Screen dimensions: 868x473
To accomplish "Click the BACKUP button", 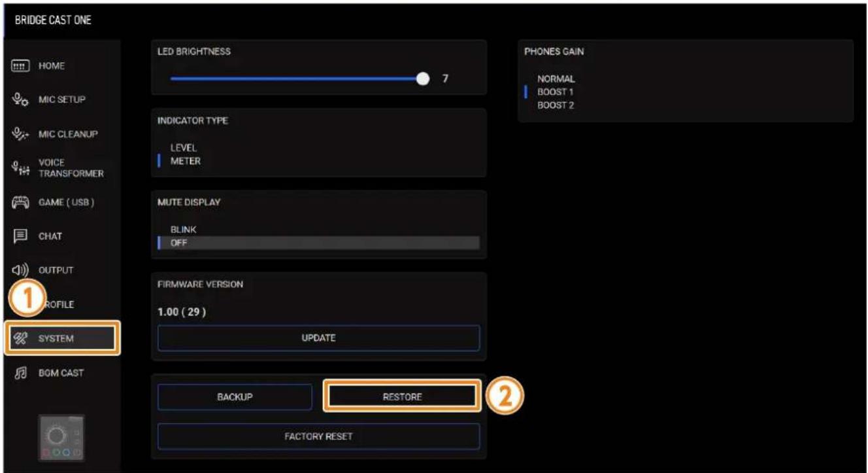I will point(235,397).
